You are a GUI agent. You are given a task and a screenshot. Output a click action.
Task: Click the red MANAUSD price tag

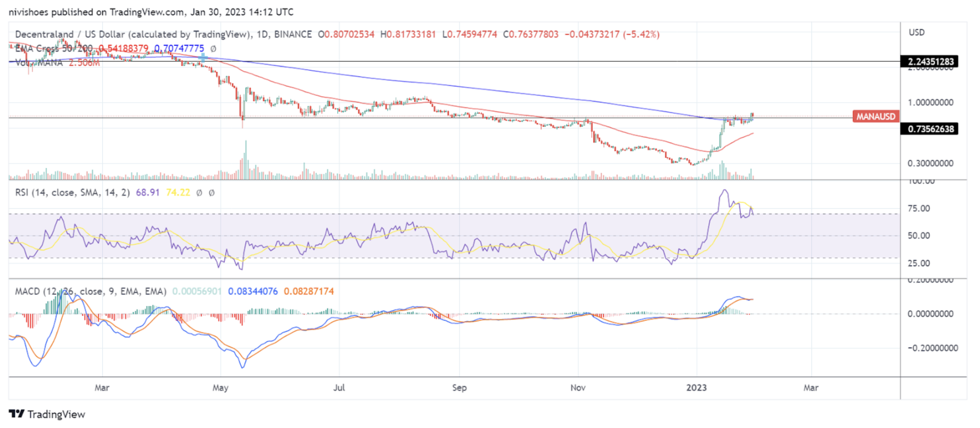coord(875,116)
